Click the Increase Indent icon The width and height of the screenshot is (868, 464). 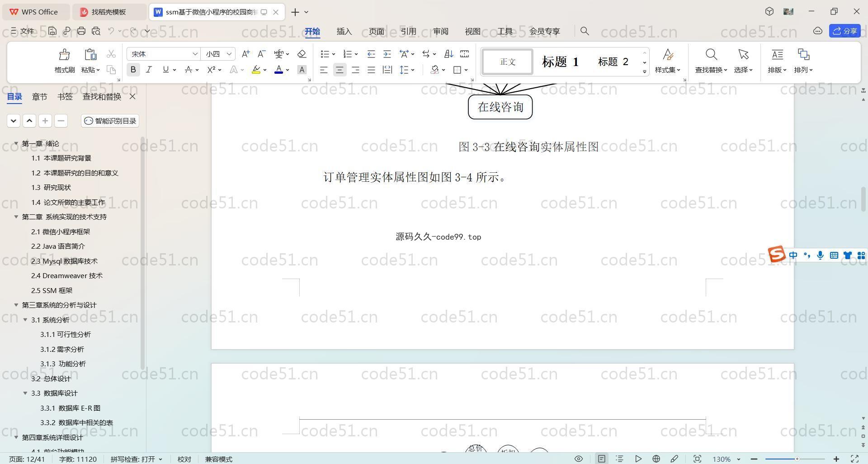tap(387, 54)
